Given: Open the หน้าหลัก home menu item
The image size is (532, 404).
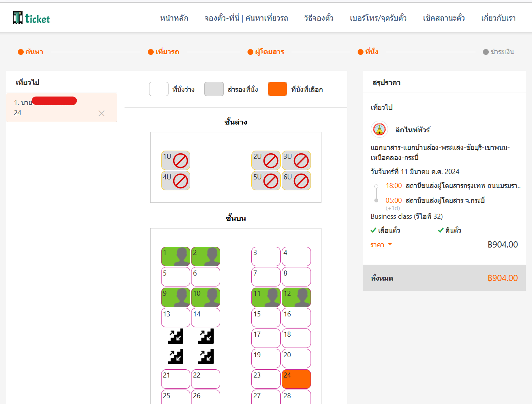Looking at the screenshot, I should pyautogui.click(x=174, y=18).
